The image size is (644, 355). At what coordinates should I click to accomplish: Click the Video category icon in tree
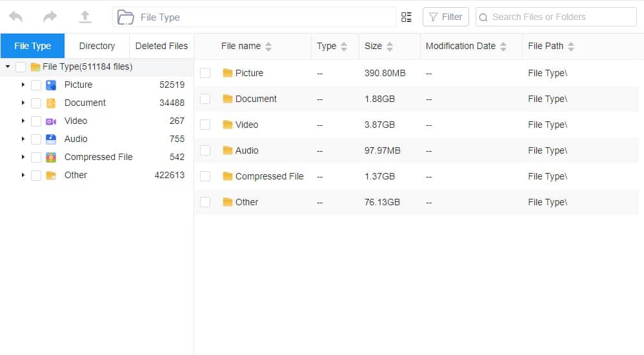[x=51, y=121]
